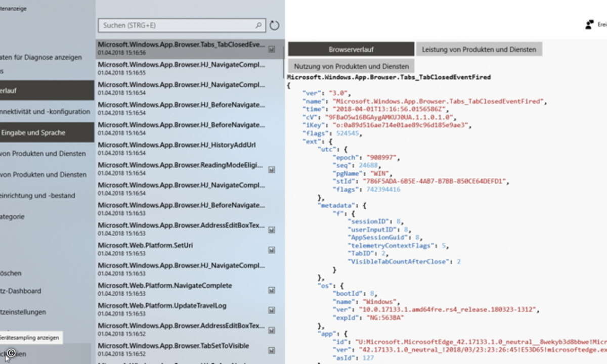Click the "cV" value in the JSON
607x364 pixels.
click(x=390, y=117)
